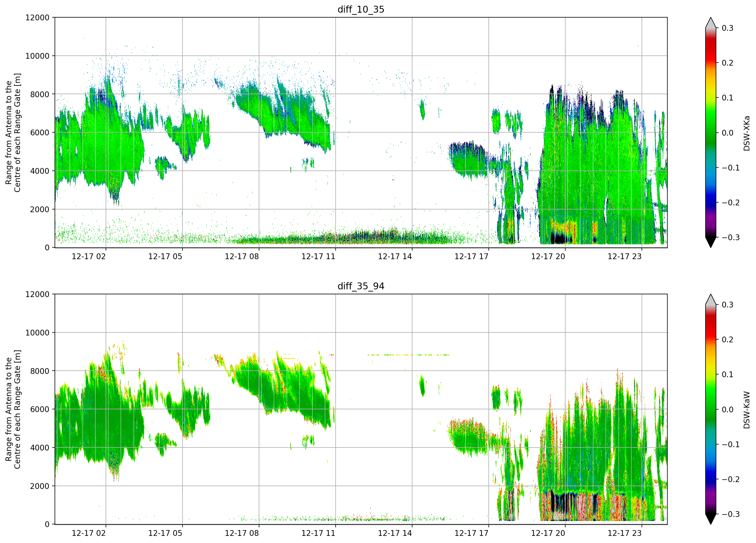
Task: Click 8000 tick on diff_10_35 y-axis
Action: pyautogui.click(x=40, y=94)
